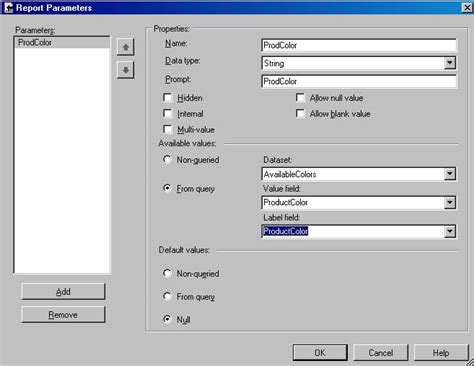Screen dimensions: 474x366
Task: Enable the Hidden checkbox
Action: 168,98
